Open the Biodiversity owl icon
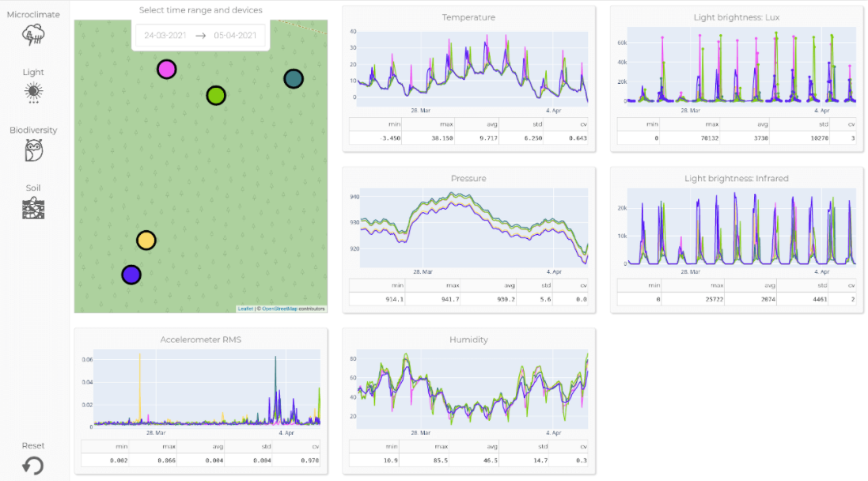The height and width of the screenshot is (481, 868). [33, 150]
